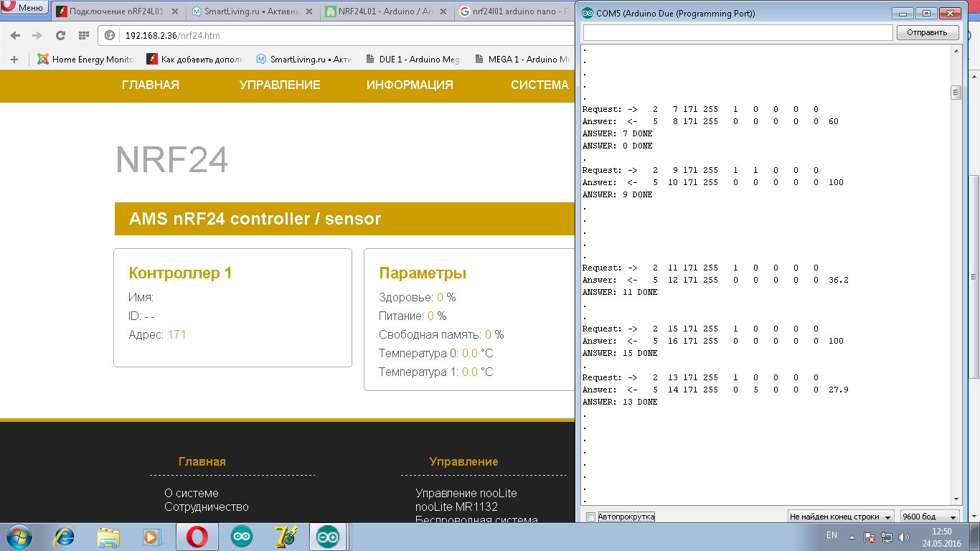
Task: Go forward in the Opera browser
Action: pos(37,35)
